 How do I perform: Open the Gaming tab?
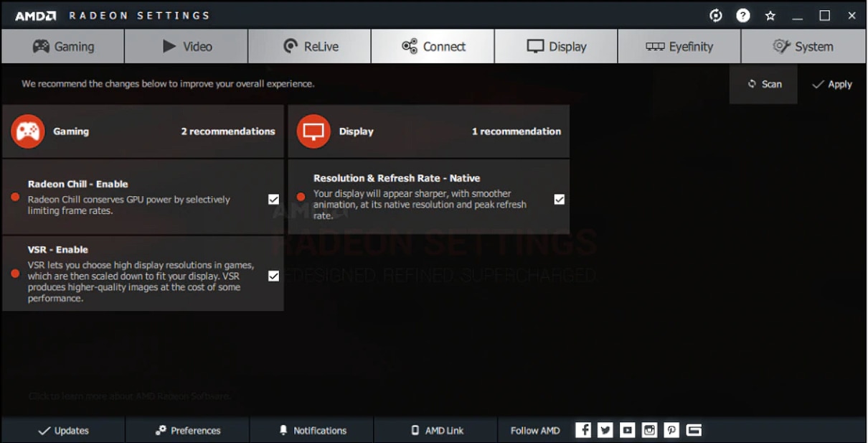pos(62,47)
